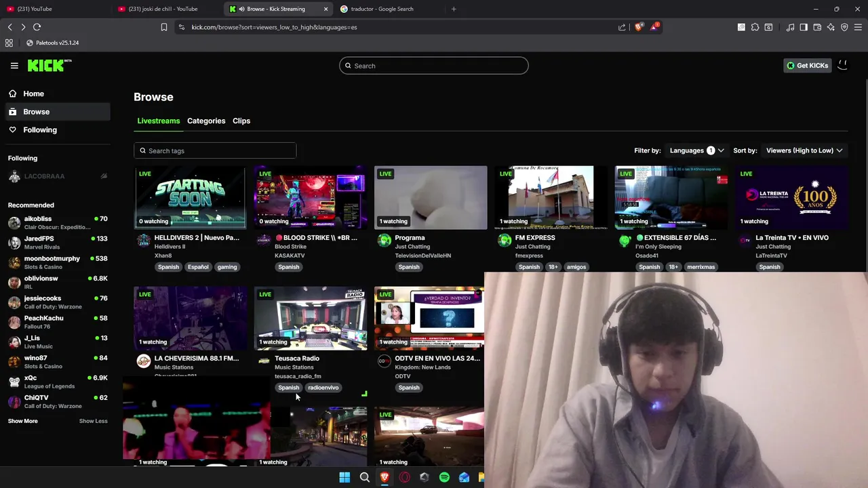Viewport: 868px width, 488px height.
Task: Open the Brave Rewards triangle icon
Action: coord(654,27)
